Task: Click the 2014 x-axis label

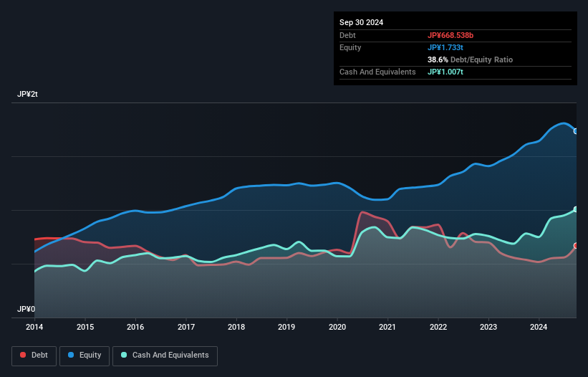Action: click(x=34, y=327)
